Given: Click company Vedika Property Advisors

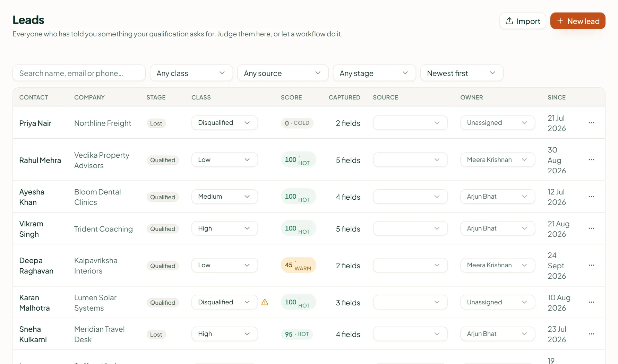Looking at the screenshot, I should [102, 161].
